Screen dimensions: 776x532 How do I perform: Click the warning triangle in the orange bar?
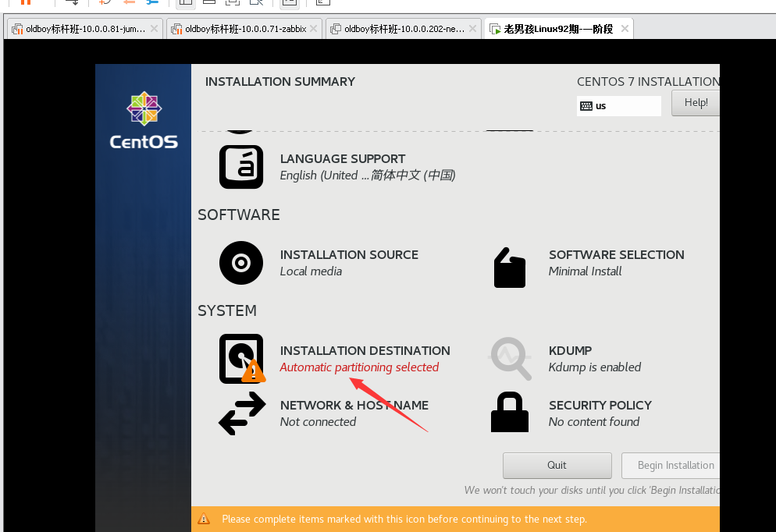[204, 519]
